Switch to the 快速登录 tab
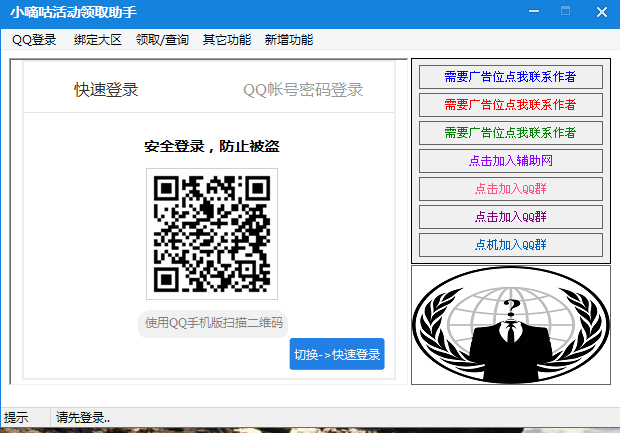 106,90
